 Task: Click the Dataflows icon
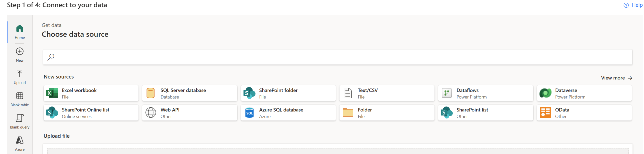tap(446, 93)
